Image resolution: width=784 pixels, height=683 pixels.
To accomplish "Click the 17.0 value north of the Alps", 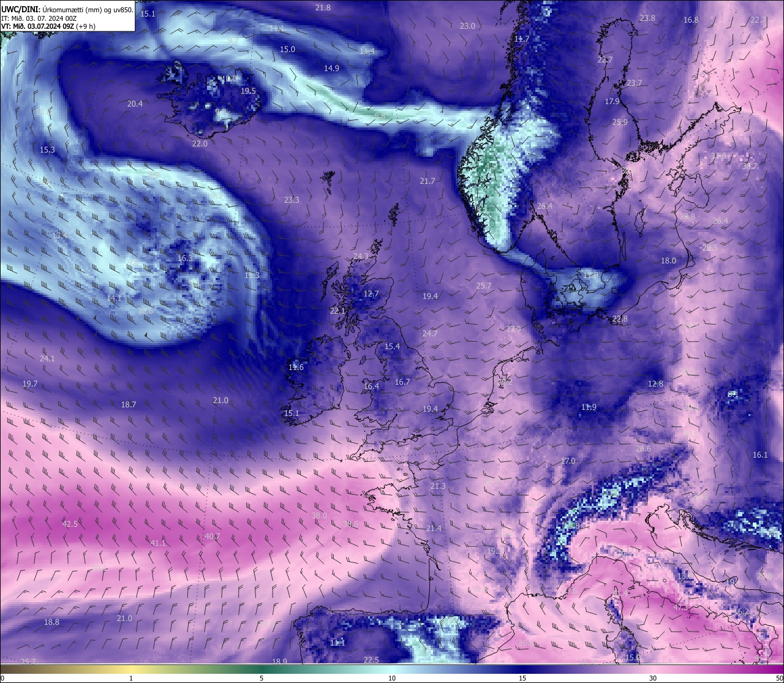I will pyautogui.click(x=568, y=461).
